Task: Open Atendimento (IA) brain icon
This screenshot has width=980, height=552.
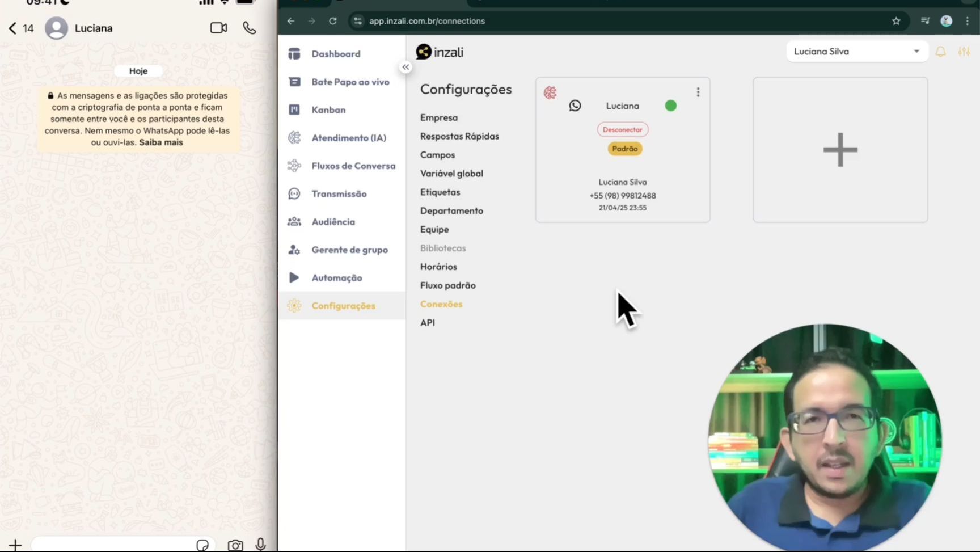Action: (294, 138)
